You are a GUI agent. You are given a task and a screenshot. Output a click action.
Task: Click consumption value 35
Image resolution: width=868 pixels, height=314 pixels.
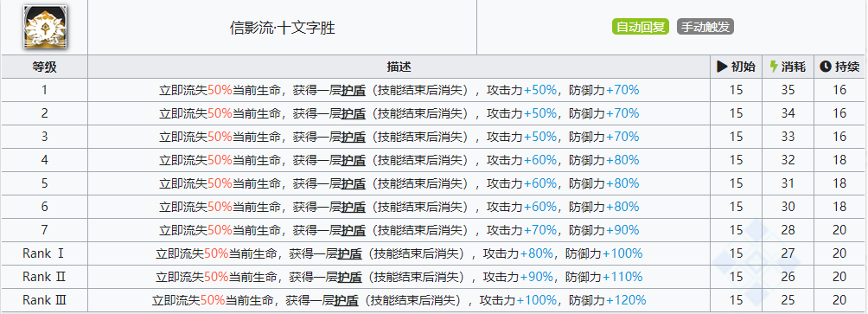coord(788,90)
